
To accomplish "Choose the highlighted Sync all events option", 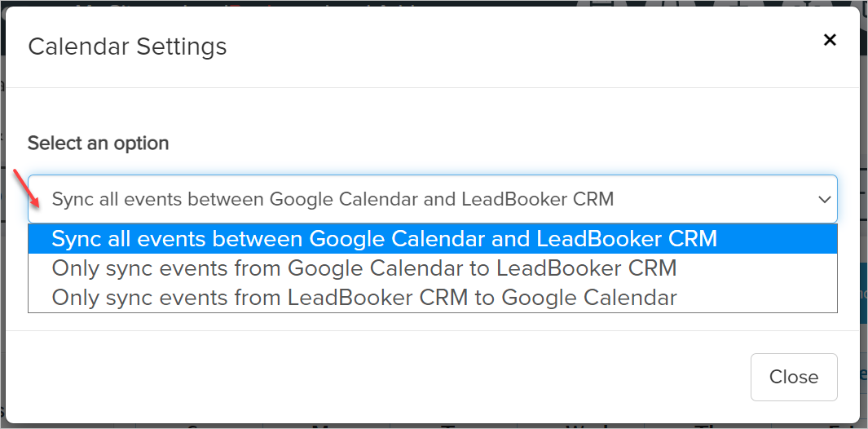I will (384, 239).
